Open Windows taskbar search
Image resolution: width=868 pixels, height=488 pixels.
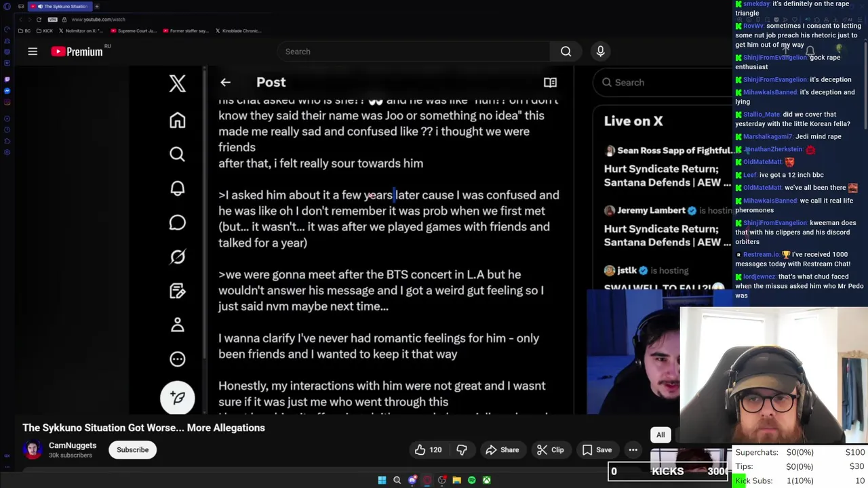[397, 481]
